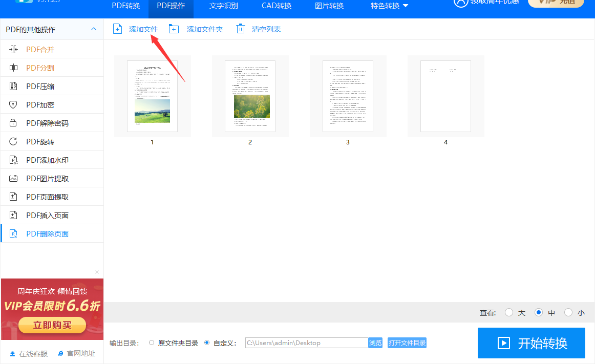Click the 开始转换 button label

[543, 343]
